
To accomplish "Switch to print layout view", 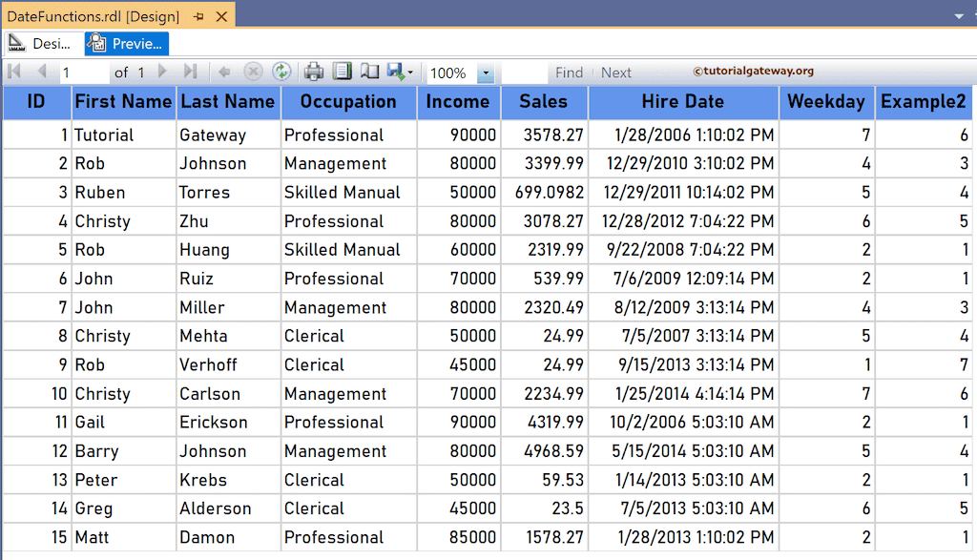I will (x=343, y=72).
